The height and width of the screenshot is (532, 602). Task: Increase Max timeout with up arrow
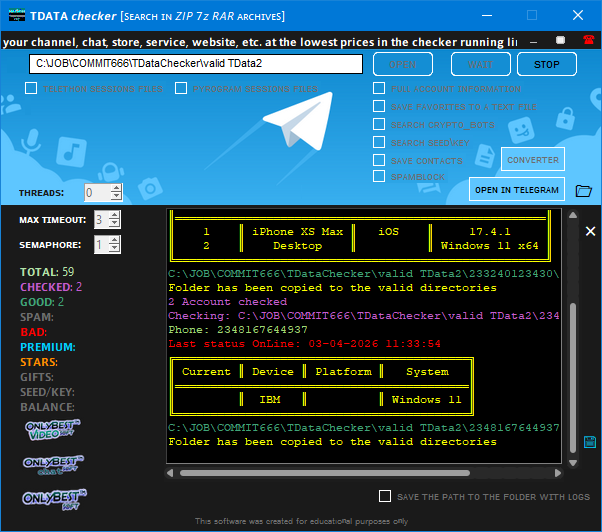(x=114, y=215)
